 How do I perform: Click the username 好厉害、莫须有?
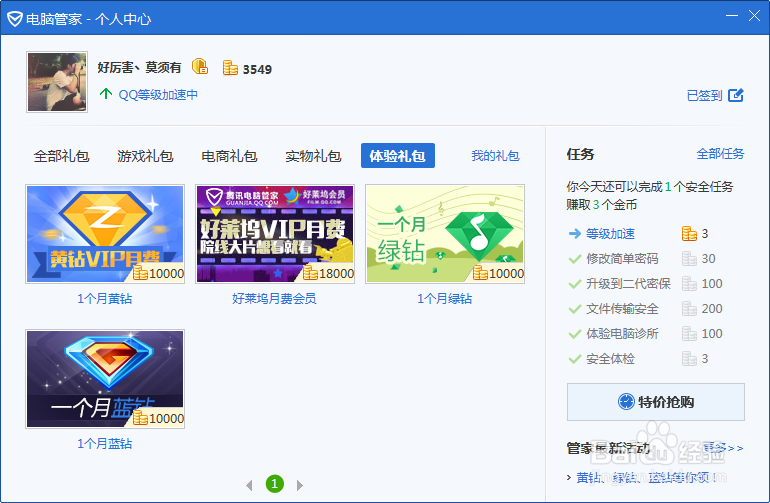click(x=139, y=67)
